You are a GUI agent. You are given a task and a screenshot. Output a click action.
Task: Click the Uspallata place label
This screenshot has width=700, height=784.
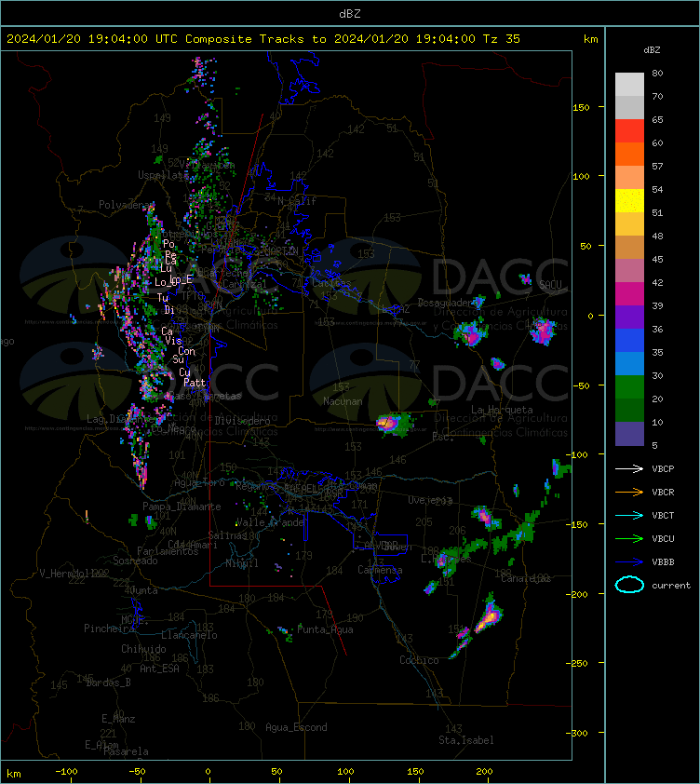(164, 175)
